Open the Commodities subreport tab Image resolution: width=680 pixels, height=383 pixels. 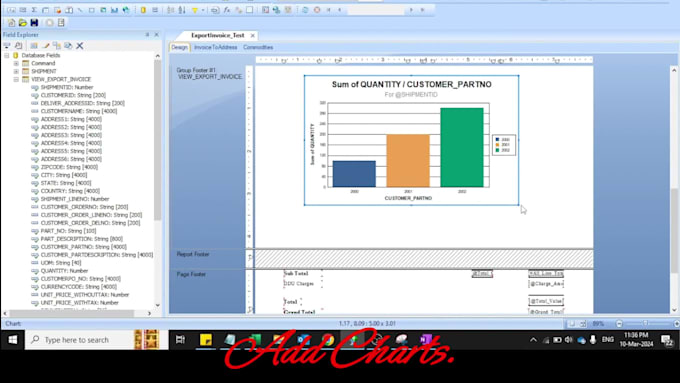pyautogui.click(x=258, y=47)
